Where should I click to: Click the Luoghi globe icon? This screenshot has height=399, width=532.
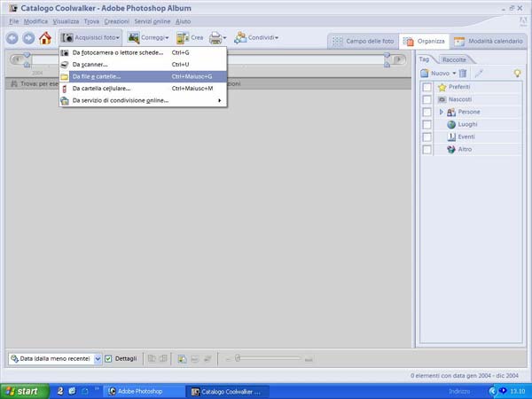pyautogui.click(x=451, y=124)
